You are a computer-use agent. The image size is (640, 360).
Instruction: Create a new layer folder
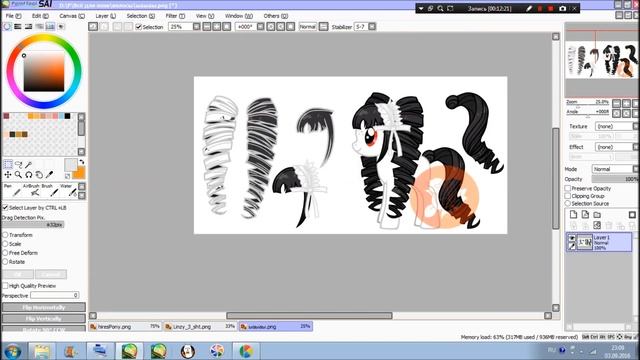(x=597, y=215)
